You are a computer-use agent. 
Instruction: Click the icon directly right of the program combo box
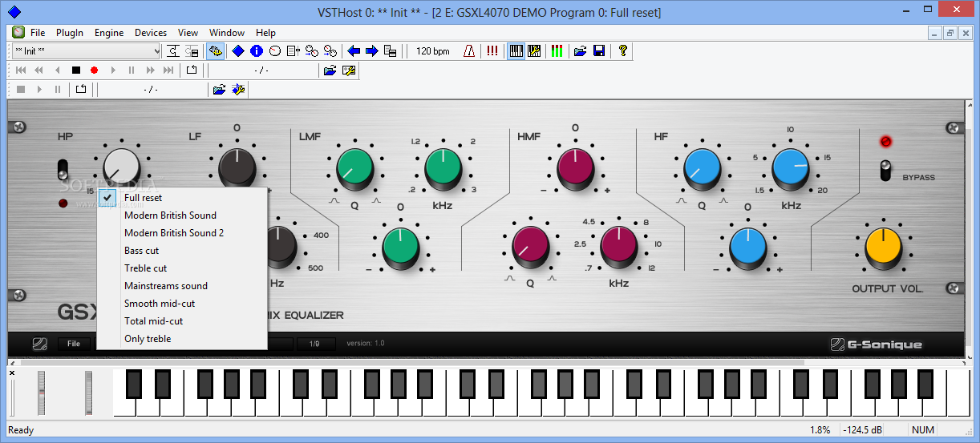[x=172, y=50]
